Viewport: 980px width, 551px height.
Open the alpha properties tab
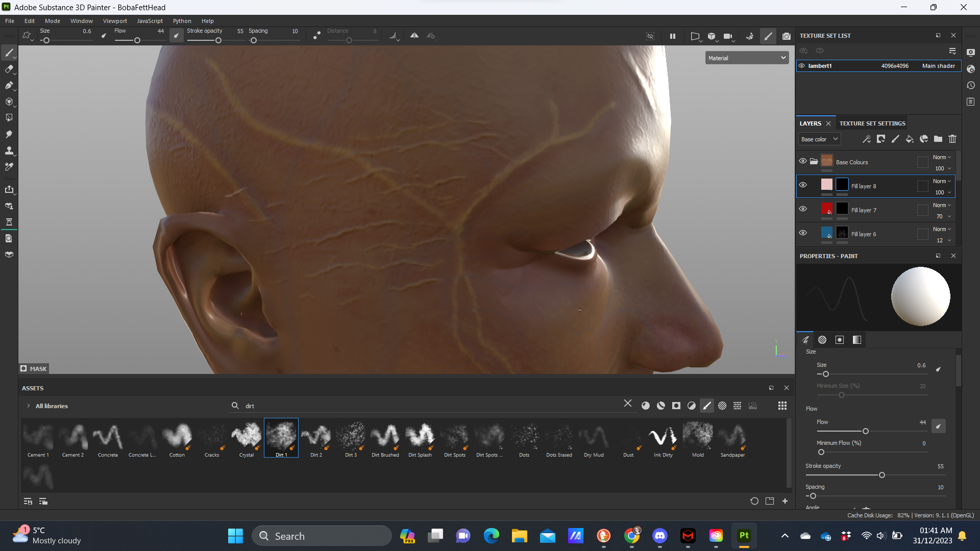coord(822,340)
